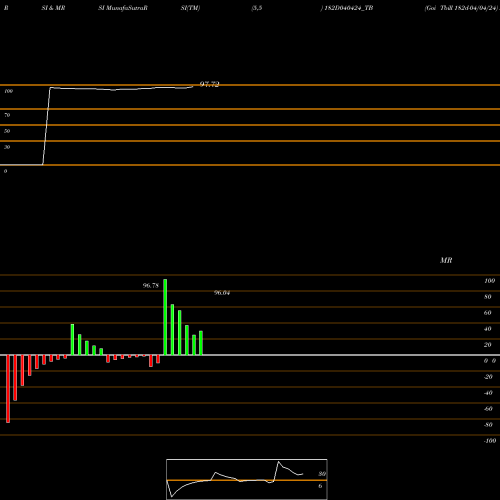Click the 30 level label on RSI axis

click(7, 147)
